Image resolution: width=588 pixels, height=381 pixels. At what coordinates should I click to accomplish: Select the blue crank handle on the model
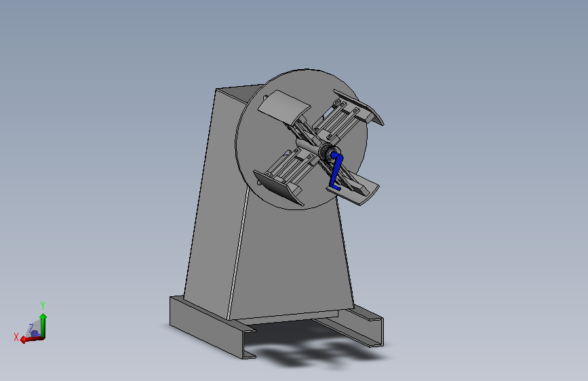(x=336, y=171)
